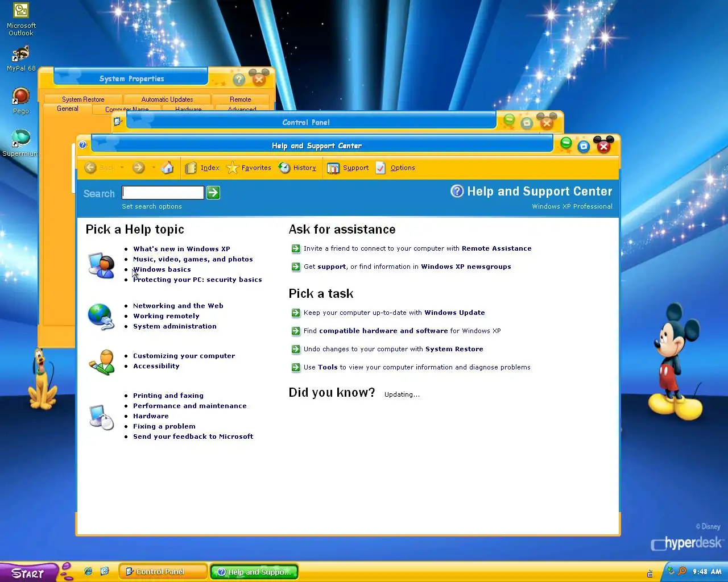
Task: Launch Internet Explorer from Quick Launch
Action: tap(88, 571)
